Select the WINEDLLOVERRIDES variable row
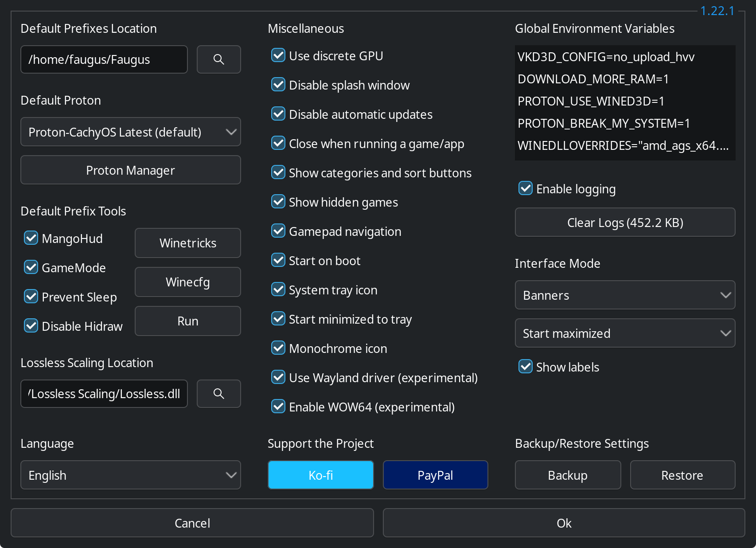The height and width of the screenshot is (548, 756). 625,145
